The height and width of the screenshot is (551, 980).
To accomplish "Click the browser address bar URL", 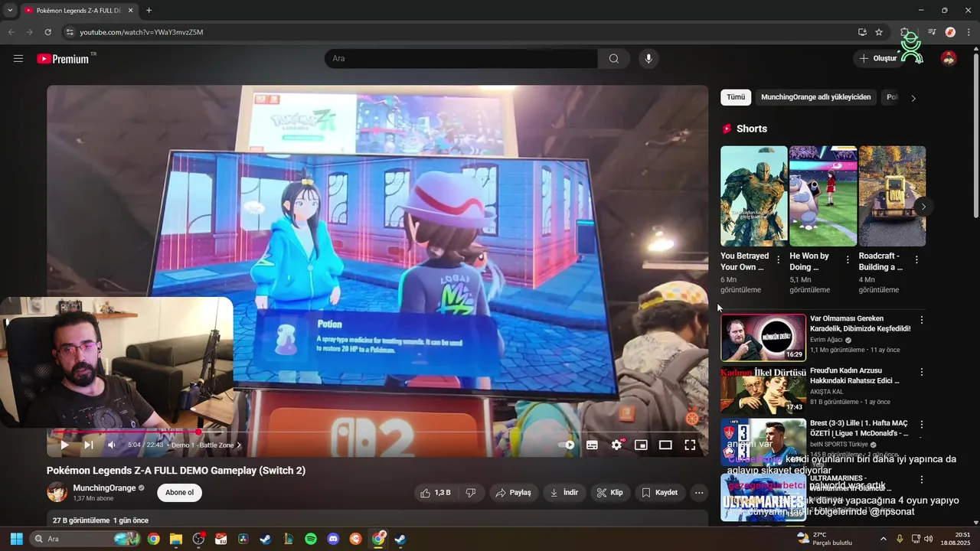I will 142,32.
